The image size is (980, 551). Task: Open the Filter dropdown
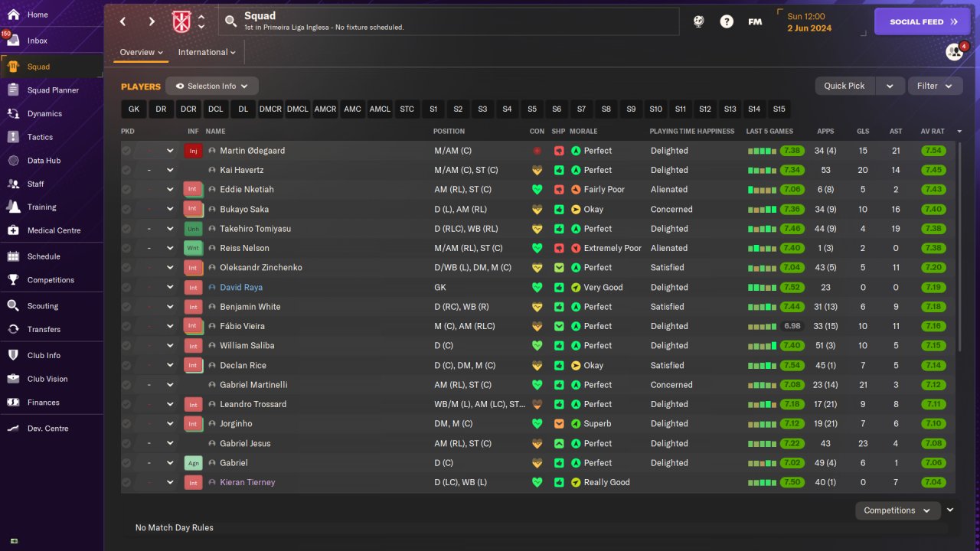[936, 86]
